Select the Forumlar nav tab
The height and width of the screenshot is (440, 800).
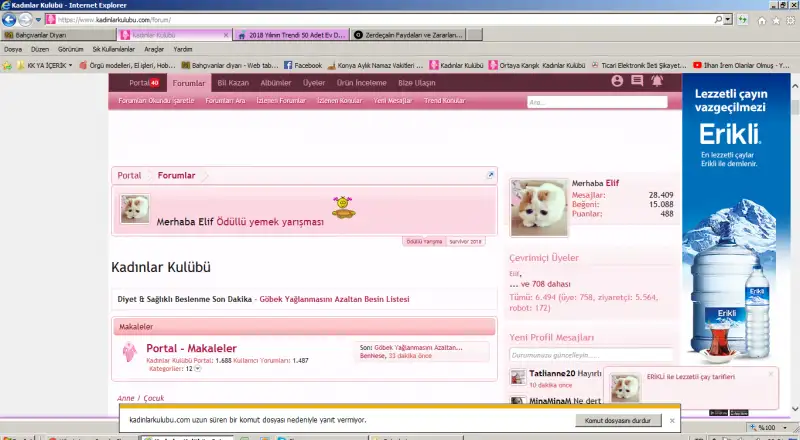tap(189, 83)
